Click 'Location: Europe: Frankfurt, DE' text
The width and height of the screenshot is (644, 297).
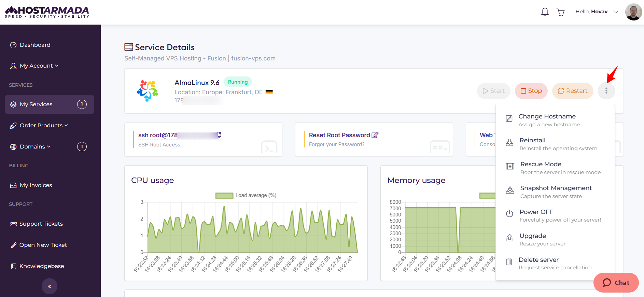219,92
